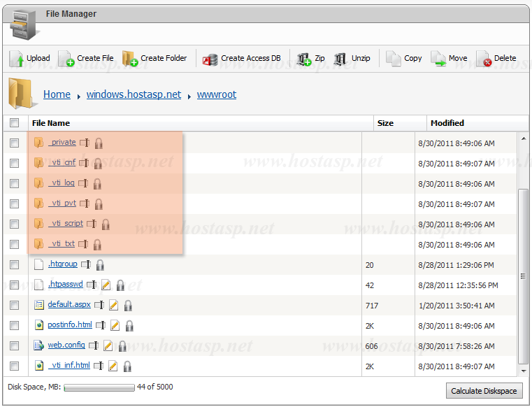This screenshot has height=407, width=532.
Task: Click the permissions lock icon for default.aspx
Action: [x=128, y=306]
